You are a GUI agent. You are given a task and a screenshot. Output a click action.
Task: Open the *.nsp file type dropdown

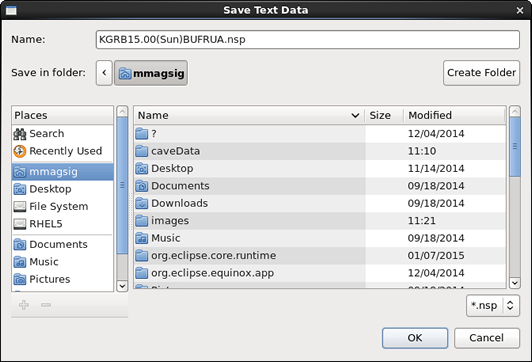(493, 306)
